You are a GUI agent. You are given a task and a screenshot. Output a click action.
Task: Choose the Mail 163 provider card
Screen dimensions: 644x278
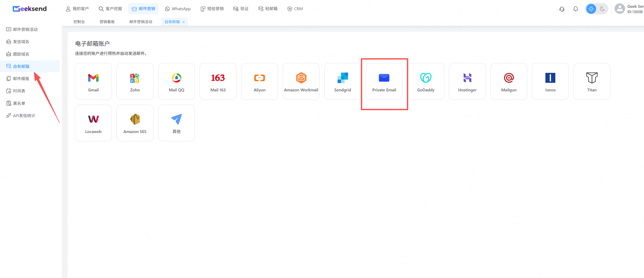pyautogui.click(x=218, y=81)
